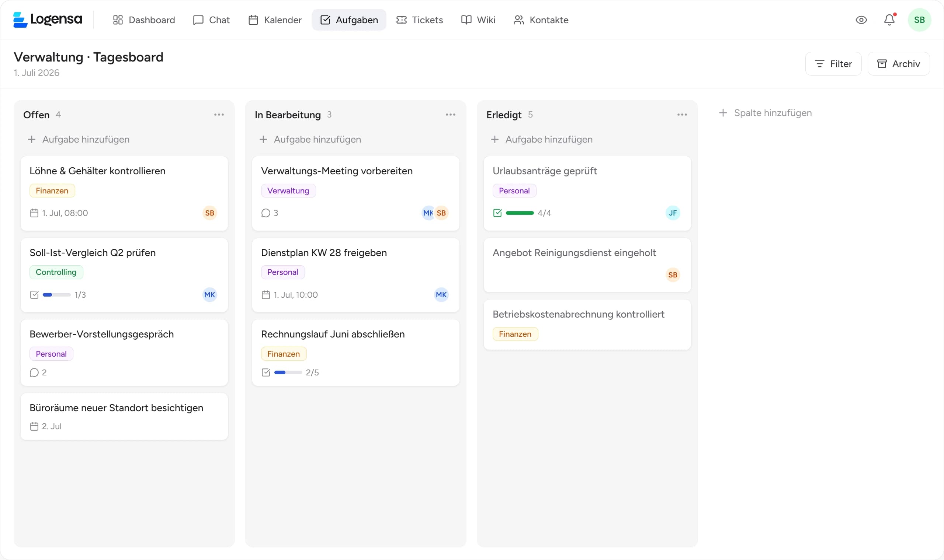Open the Archiv button
This screenshot has height=560, width=944.
(x=899, y=64)
